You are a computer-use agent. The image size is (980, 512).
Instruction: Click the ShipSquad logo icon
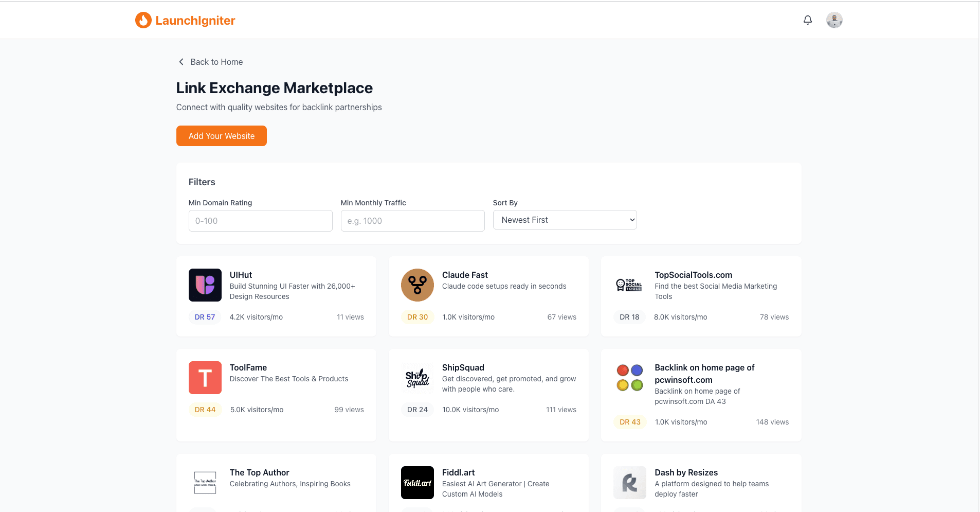(x=417, y=378)
